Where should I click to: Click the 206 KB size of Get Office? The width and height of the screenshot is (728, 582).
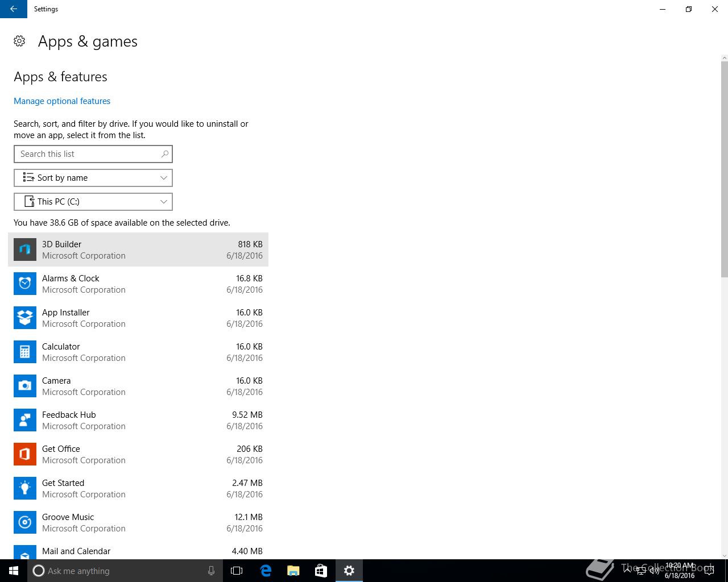tap(250, 449)
